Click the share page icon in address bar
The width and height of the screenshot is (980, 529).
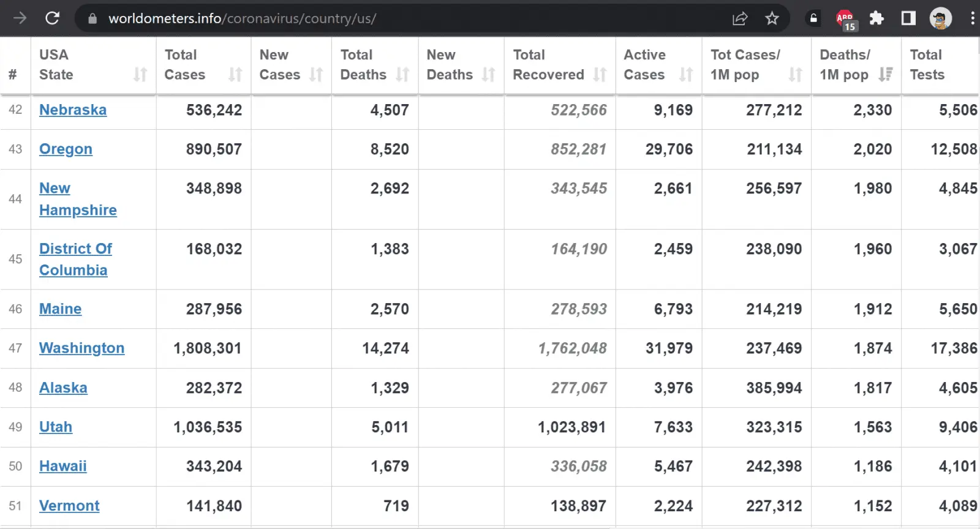point(740,18)
